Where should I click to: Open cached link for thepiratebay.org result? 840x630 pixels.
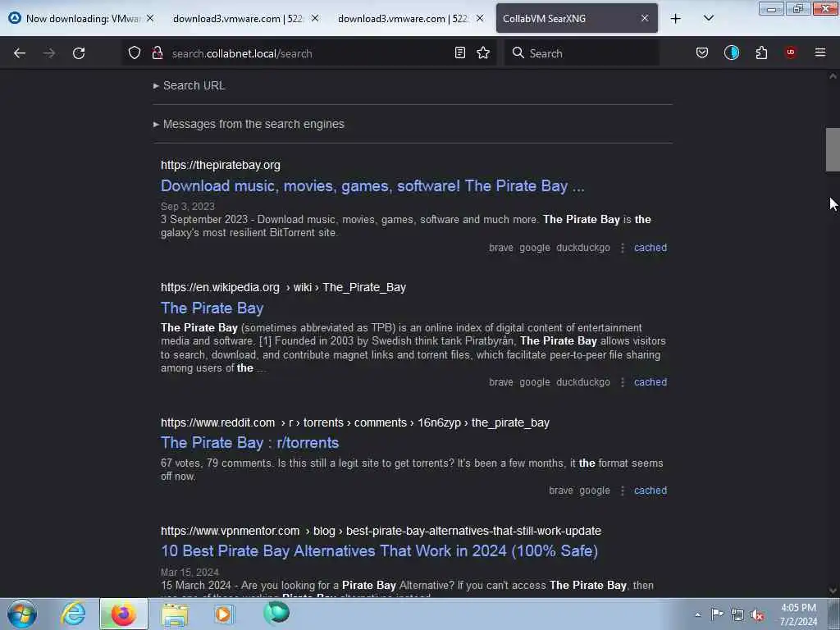tap(651, 248)
